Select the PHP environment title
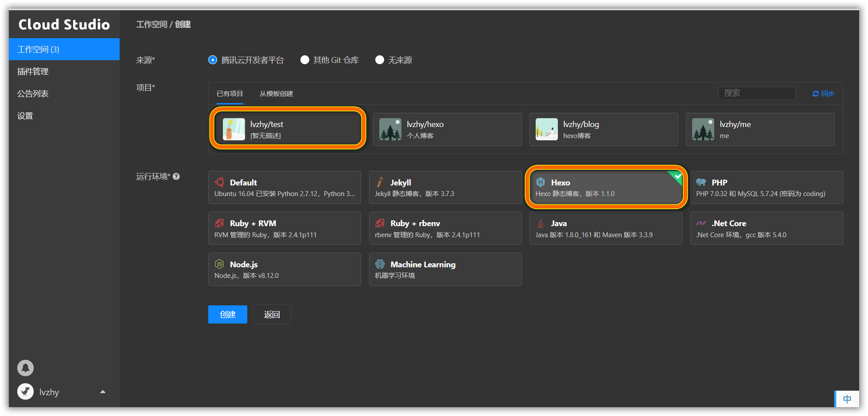The height and width of the screenshot is (416, 868). point(720,182)
